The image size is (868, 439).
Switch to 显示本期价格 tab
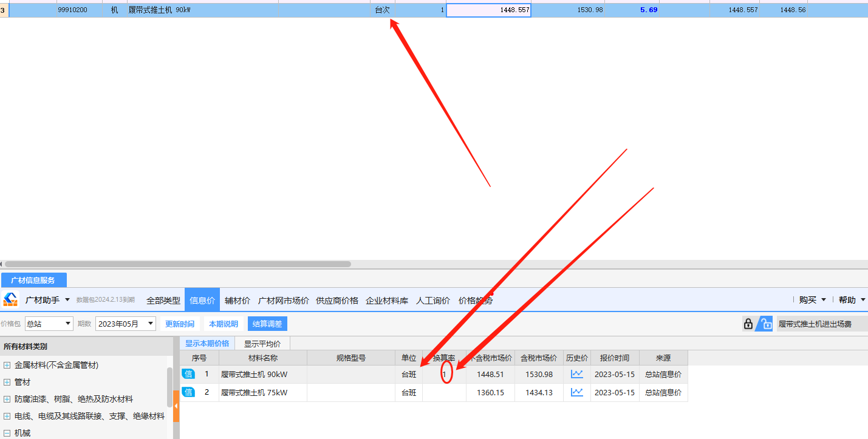click(207, 343)
